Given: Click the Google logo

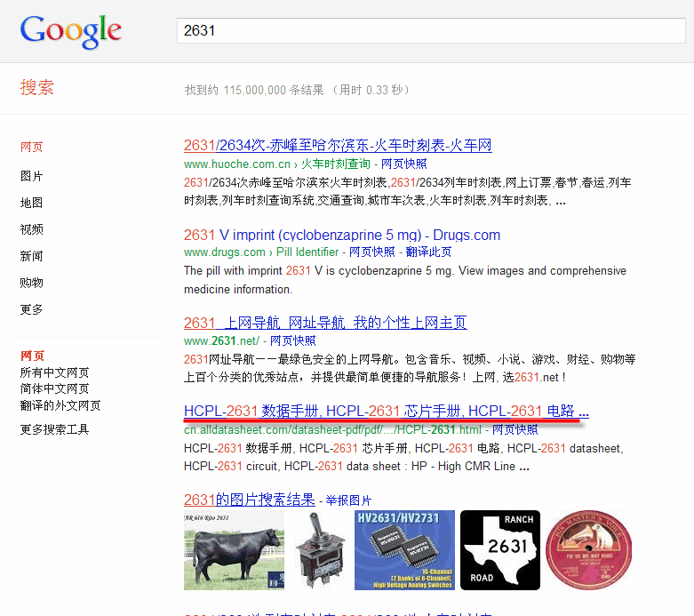Looking at the screenshot, I should 70,31.
